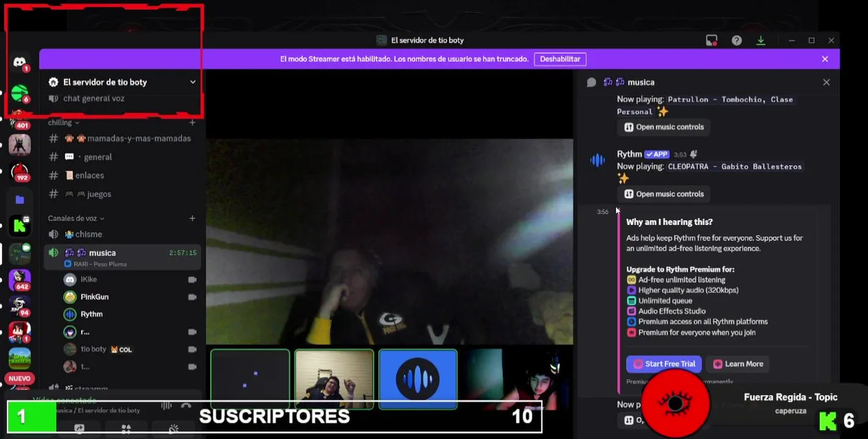Viewport: 868px width, 439px height.
Task: Expand the blue server folder icon
Action: [20, 199]
